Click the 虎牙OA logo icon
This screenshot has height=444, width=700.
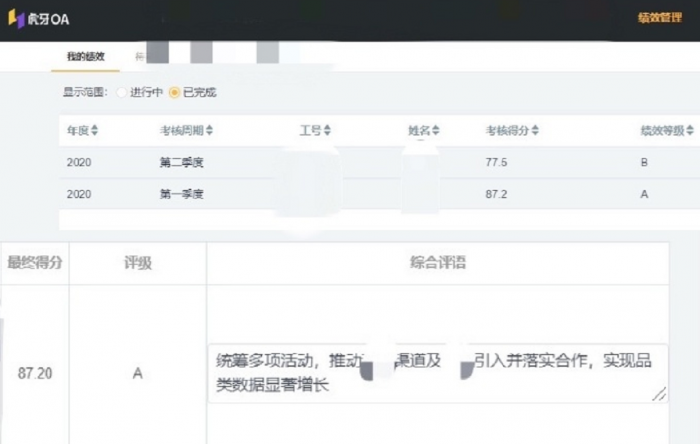coord(16,19)
